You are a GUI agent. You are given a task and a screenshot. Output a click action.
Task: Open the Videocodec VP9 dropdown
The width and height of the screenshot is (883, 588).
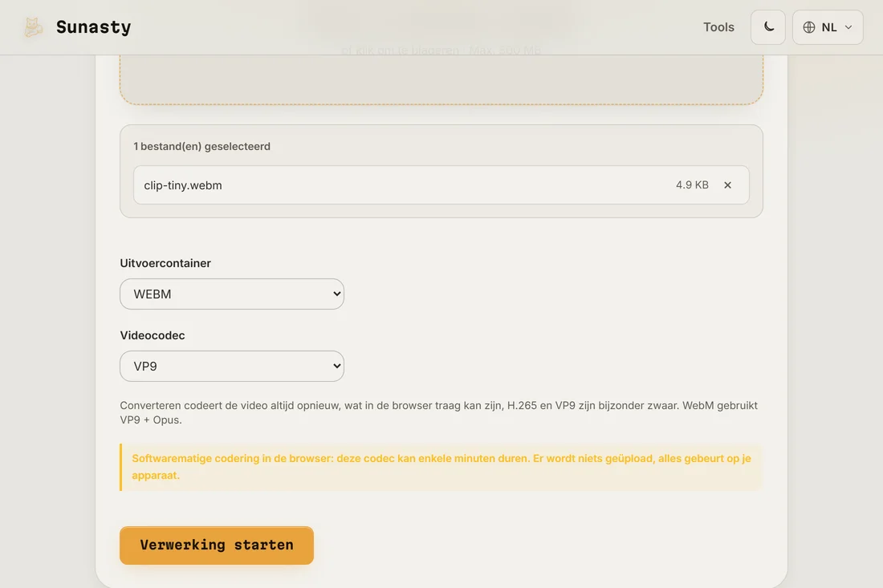[232, 367]
